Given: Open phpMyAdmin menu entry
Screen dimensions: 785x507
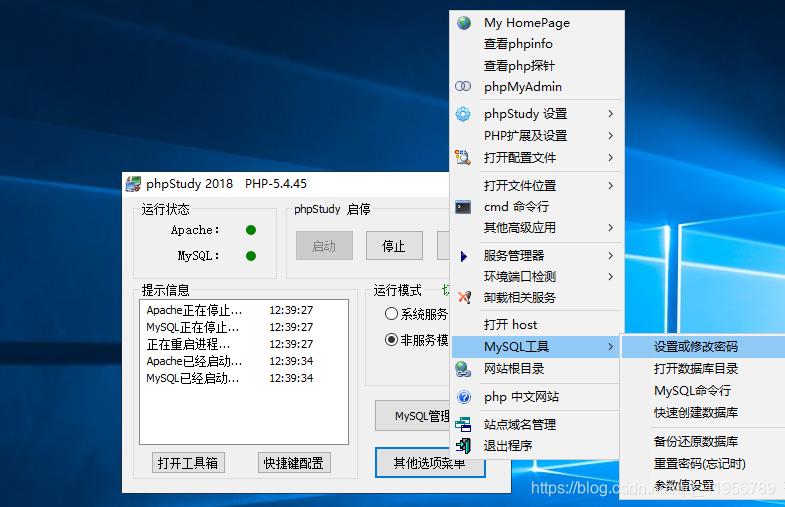Looking at the screenshot, I should (537, 87).
